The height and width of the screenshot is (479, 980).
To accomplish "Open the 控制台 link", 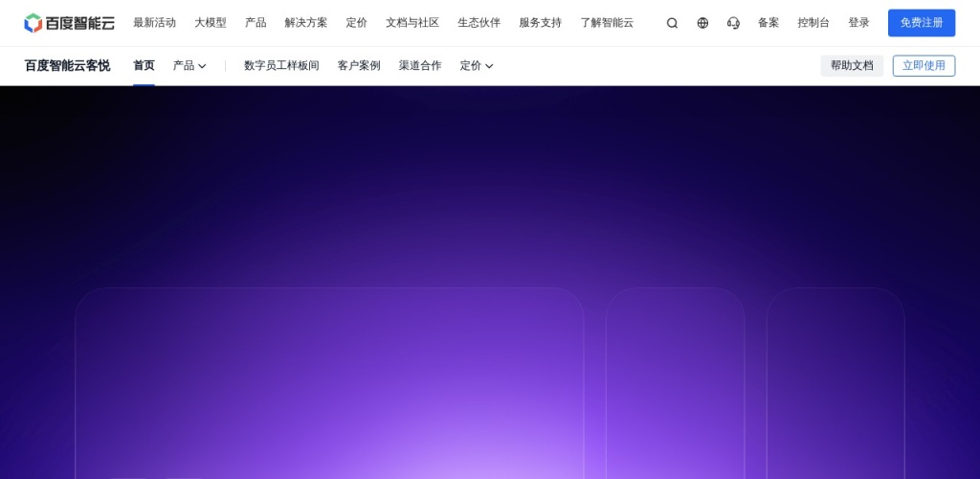I will point(813,23).
